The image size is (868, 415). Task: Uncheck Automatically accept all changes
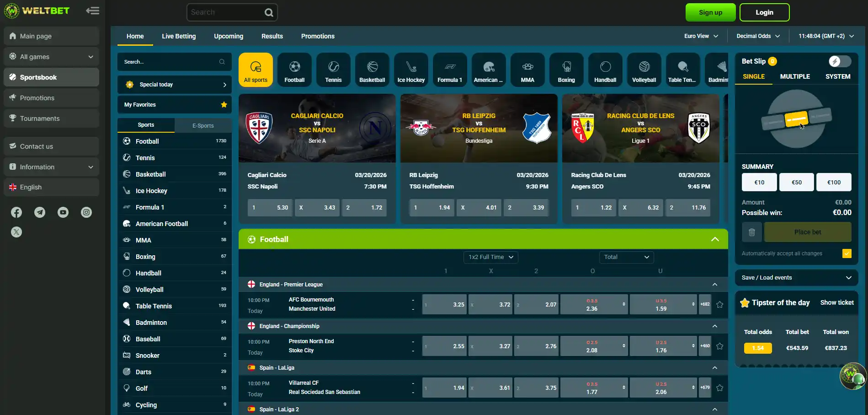[847, 253]
